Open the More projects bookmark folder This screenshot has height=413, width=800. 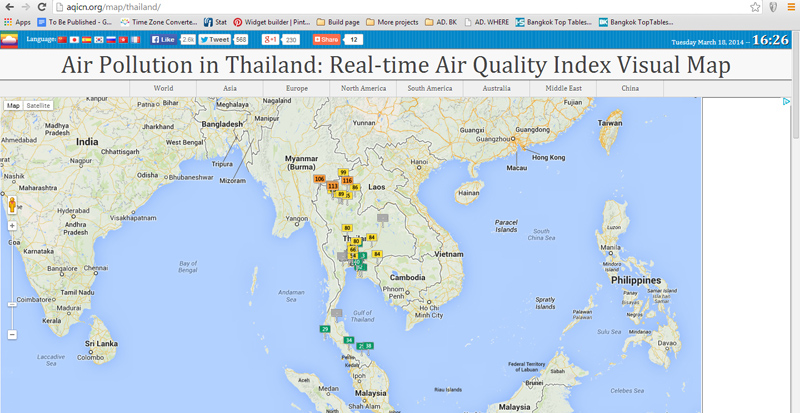coord(392,22)
